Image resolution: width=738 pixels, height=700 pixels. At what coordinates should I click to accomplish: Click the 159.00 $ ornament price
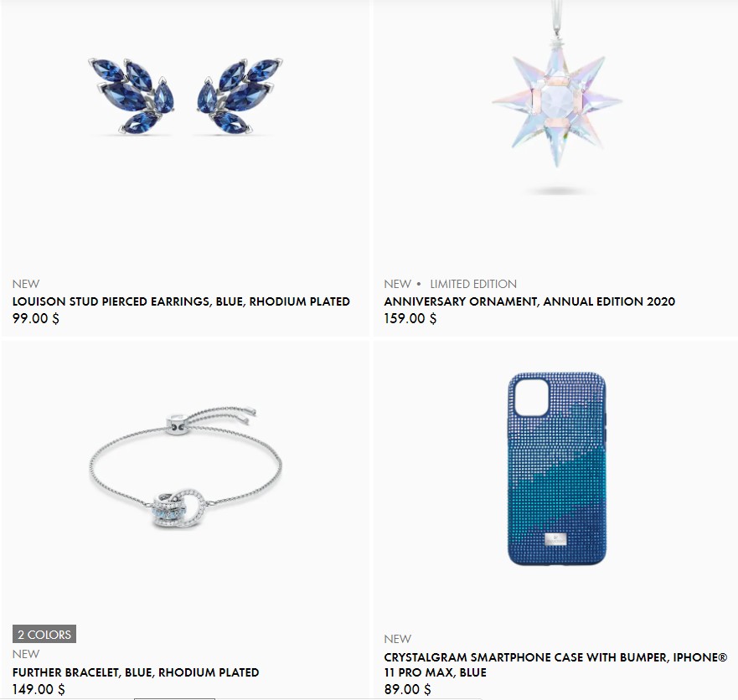[410, 318]
